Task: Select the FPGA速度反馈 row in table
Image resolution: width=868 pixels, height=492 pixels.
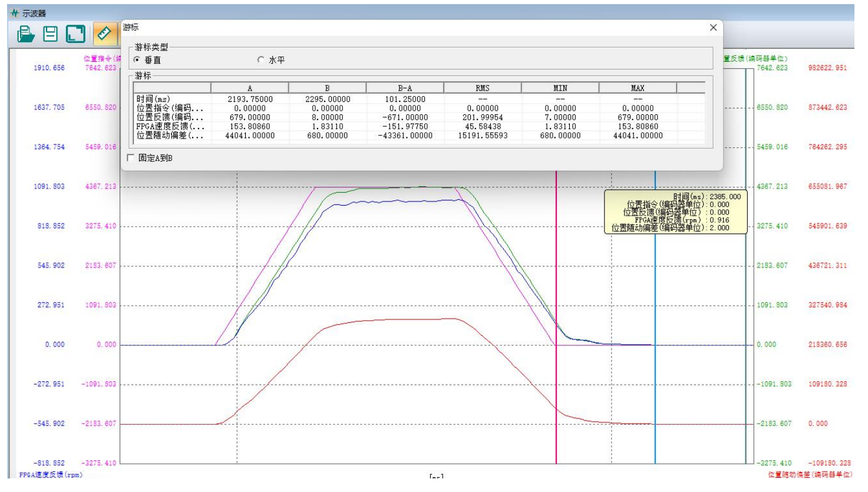Action: pos(171,127)
